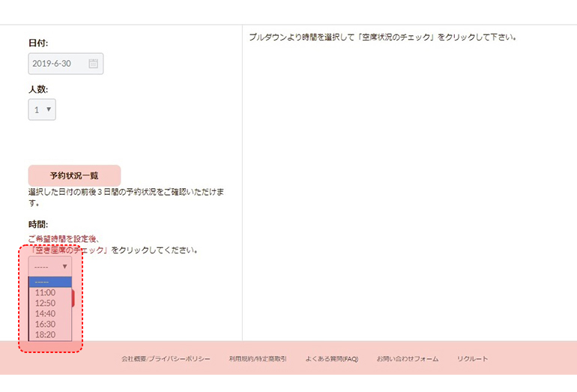Select the 18:20 time slot
The width and height of the screenshot is (577, 392).
pyautogui.click(x=46, y=334)
